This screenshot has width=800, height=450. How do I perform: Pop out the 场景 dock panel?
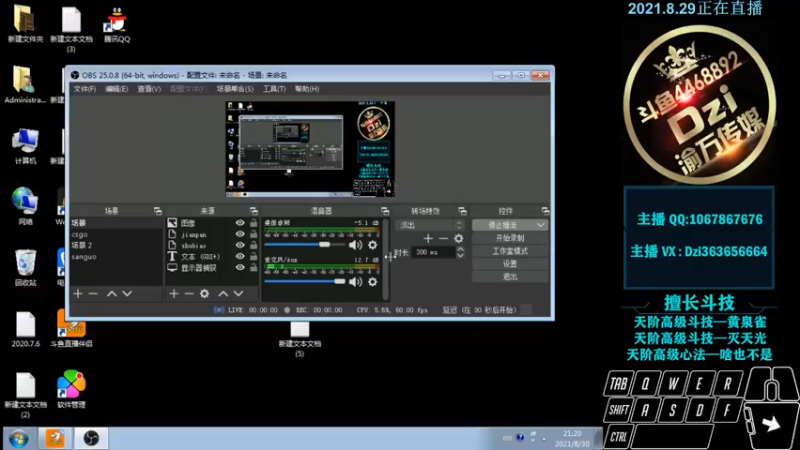click(158, 211)
